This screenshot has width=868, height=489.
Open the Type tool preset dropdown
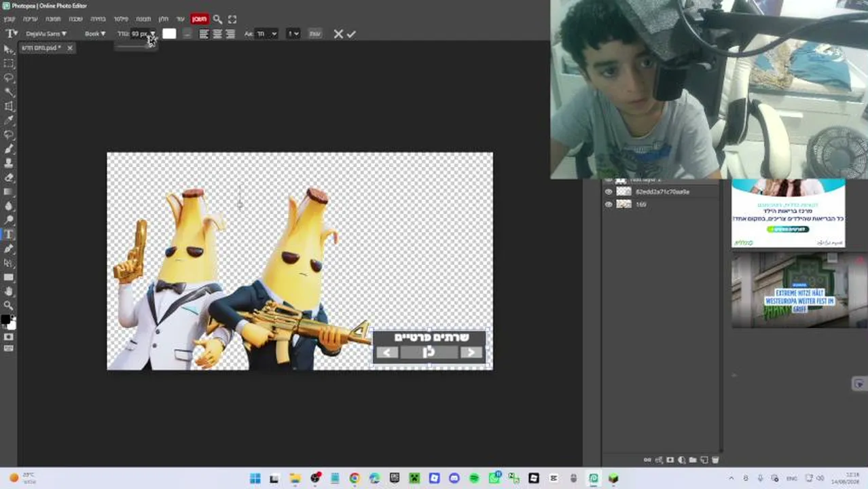pos(12,33)
